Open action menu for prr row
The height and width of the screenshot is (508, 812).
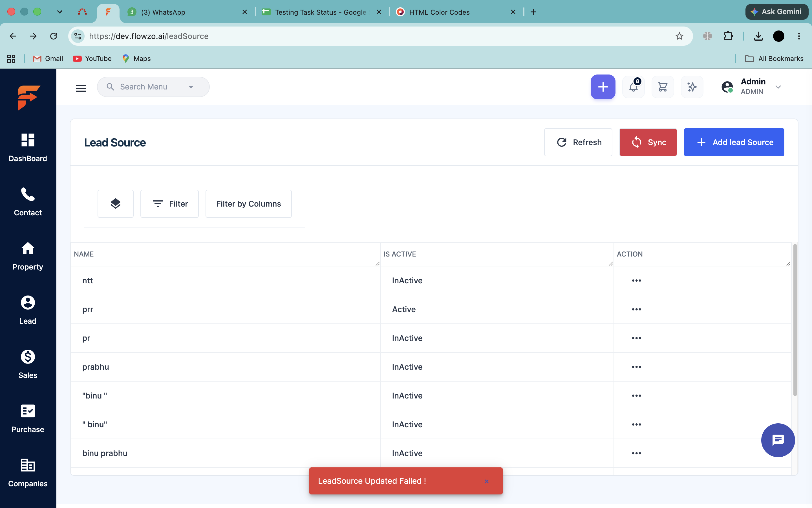coord(636,309)
